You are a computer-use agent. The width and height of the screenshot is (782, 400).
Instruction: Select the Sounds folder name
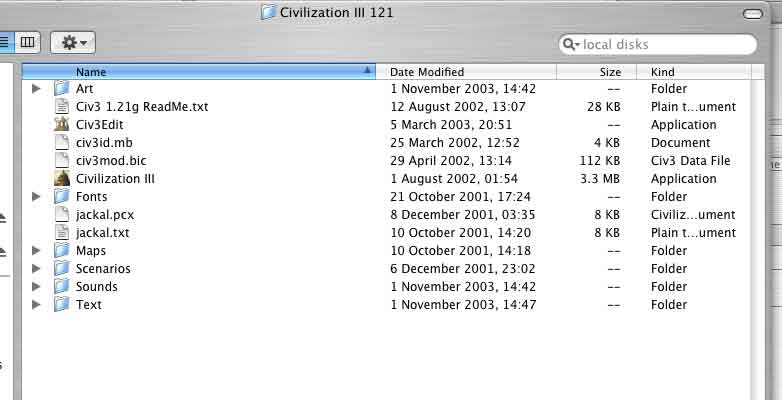point(97,286)
